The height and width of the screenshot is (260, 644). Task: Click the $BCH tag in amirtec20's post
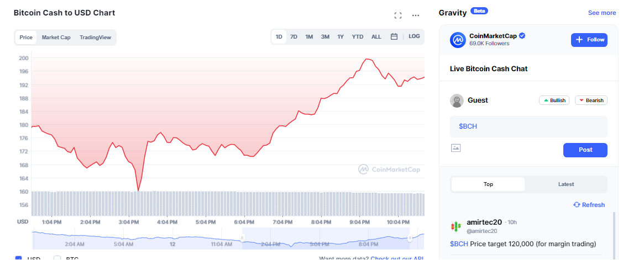(459, 244)
